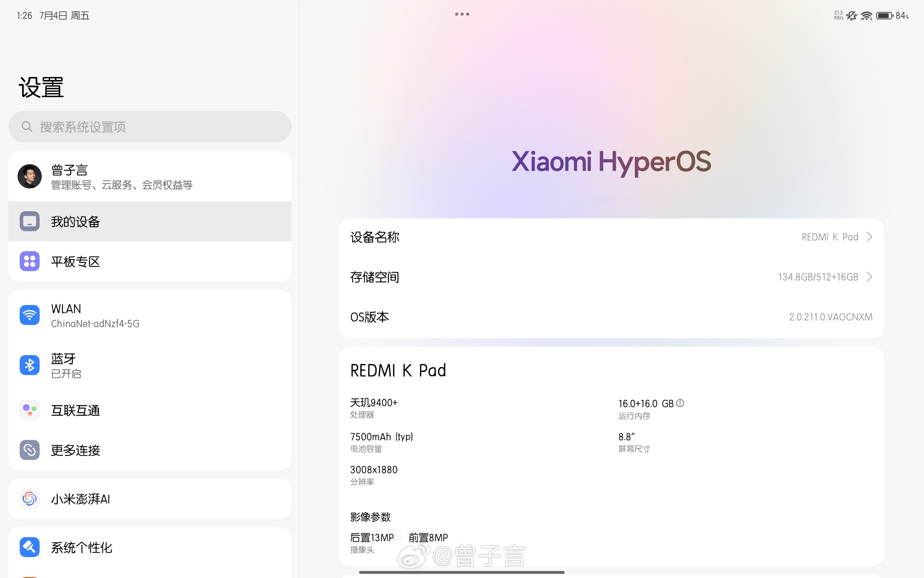Click the three-dot handle at top center
The image size is (924, 578).
(462, 14)
